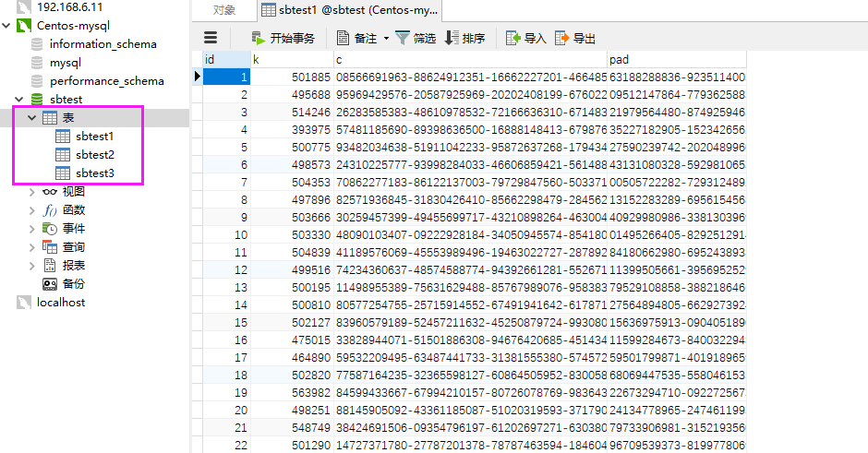Expand the 报表 reports node
The image size is (868, 453).
[32, 266]
